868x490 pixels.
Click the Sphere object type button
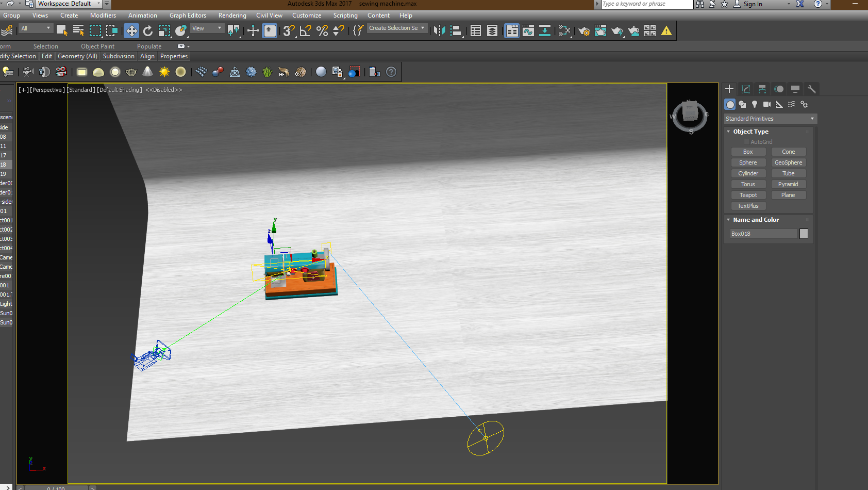pyautogui.click(x=748, y=162)
